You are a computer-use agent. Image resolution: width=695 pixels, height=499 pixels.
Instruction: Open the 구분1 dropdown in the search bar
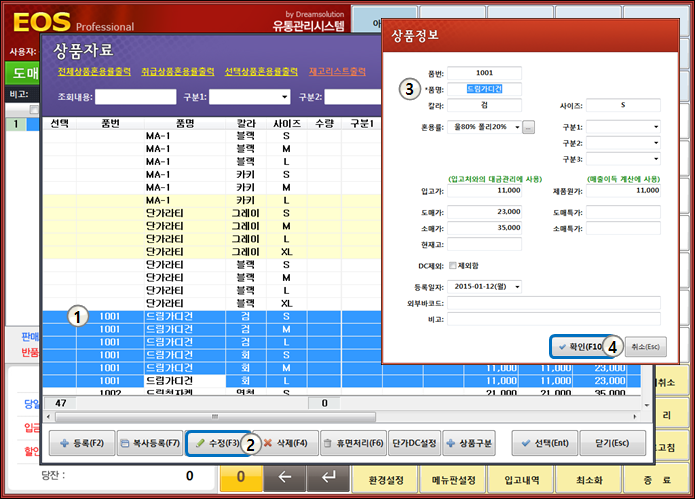pos(284,97)
